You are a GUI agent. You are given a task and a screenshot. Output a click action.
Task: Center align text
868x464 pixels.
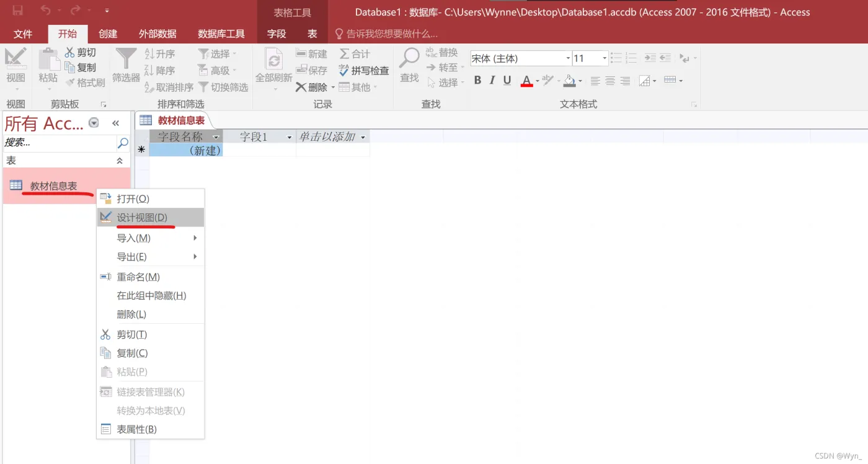[610, 81]
